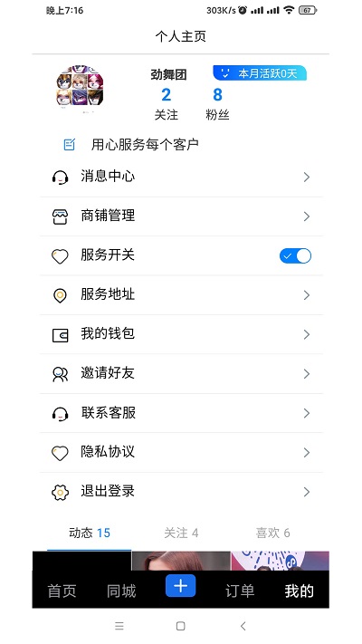Open the 同城 bottom navigation tab
This screenshot has height=644, width=362.
pyautogui.click(x=121, y=591)
